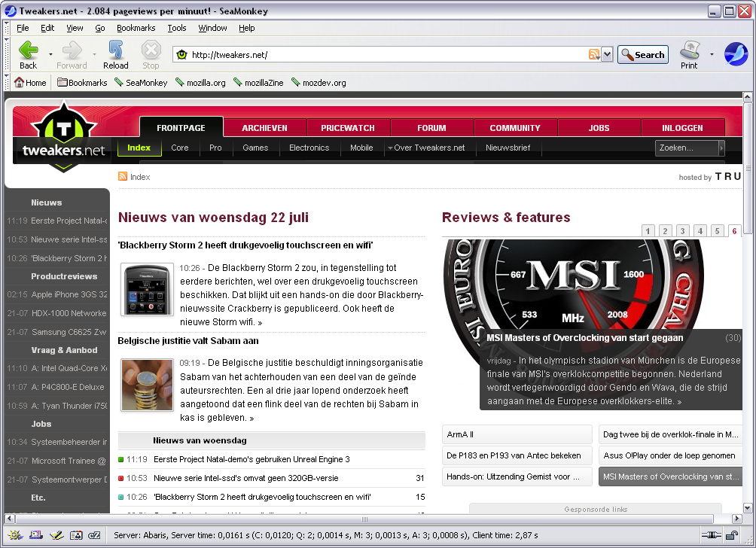Click the vertical scrollbar down arrow
The width and height of the screenshot is (756, 548).
[747, 507]
